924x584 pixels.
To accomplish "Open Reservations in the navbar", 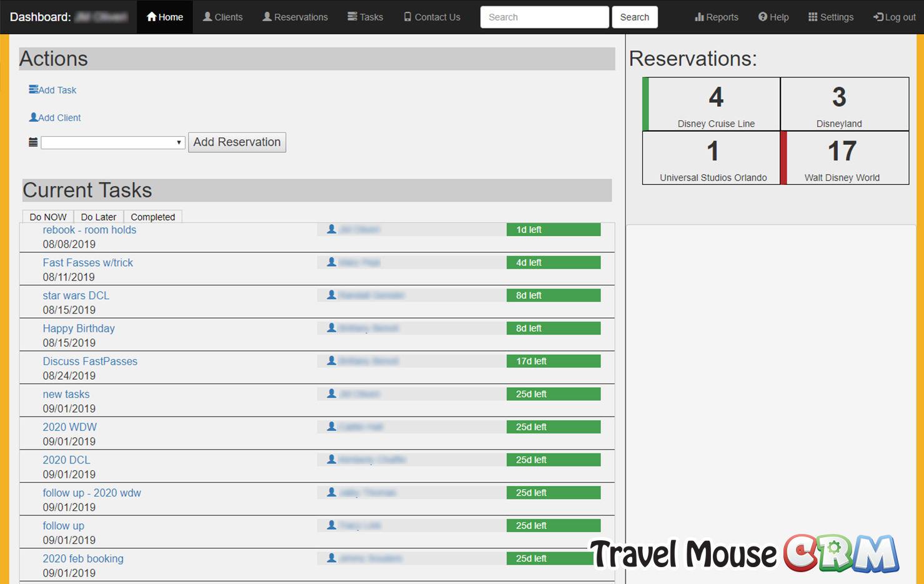I will pyautogui.click(x=295, y=17).
